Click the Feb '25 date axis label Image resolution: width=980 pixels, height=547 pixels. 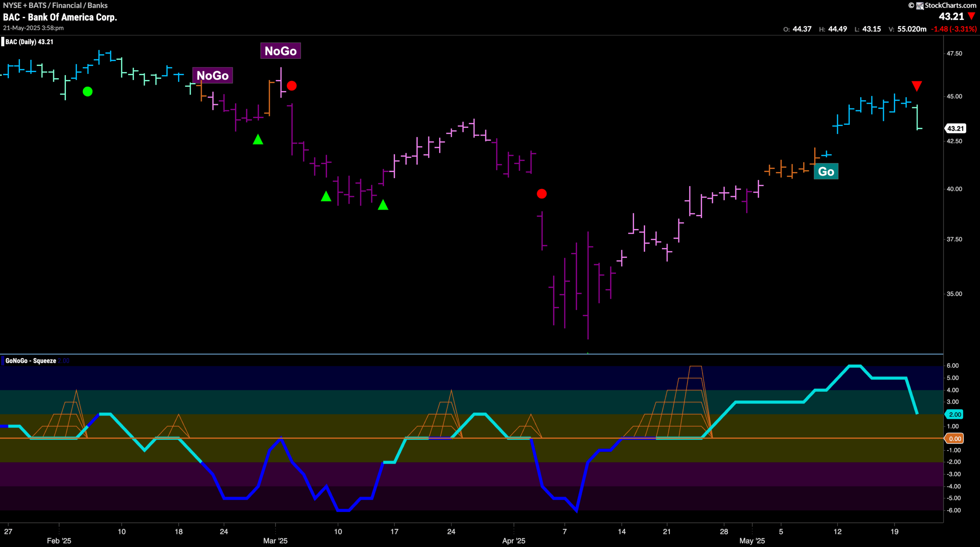point(59,541)
